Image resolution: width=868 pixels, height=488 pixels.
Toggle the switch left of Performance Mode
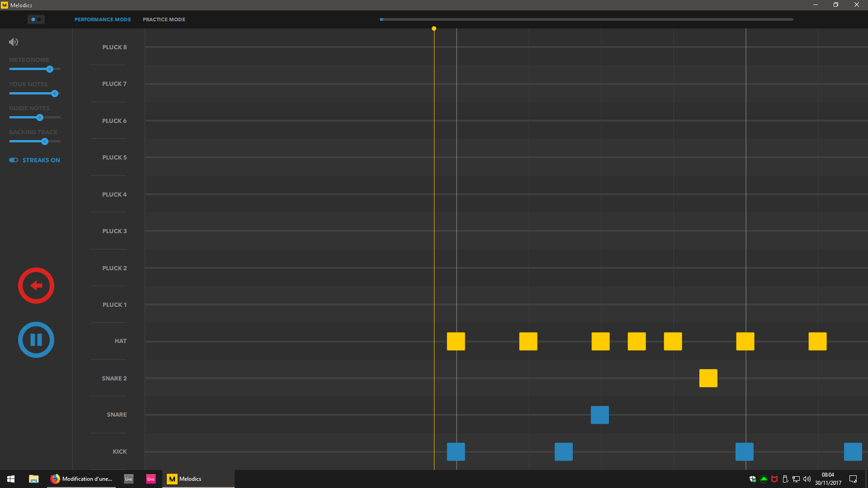[36, 19]
